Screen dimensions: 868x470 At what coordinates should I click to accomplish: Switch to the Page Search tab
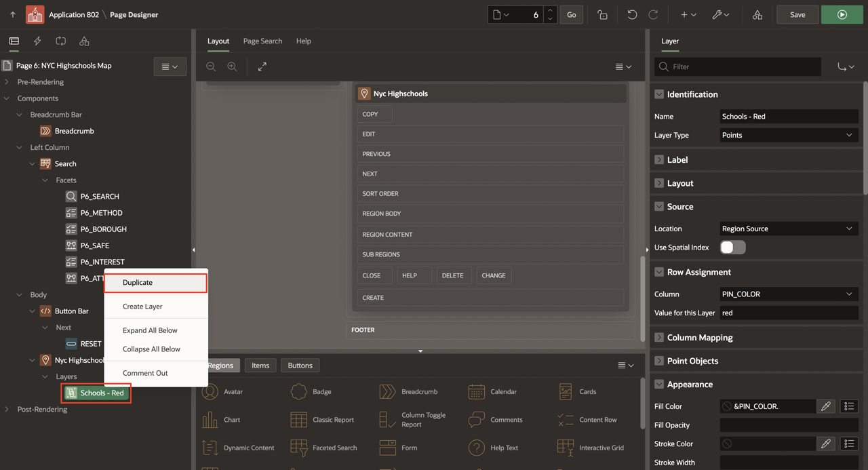pos(262,41)
